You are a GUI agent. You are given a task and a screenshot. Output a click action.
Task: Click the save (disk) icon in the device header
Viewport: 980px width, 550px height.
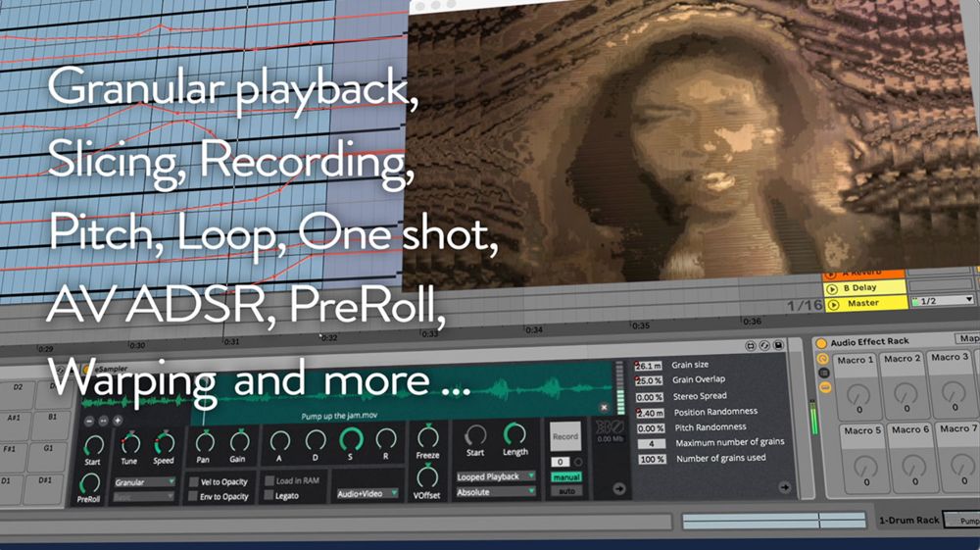(778, 345)
